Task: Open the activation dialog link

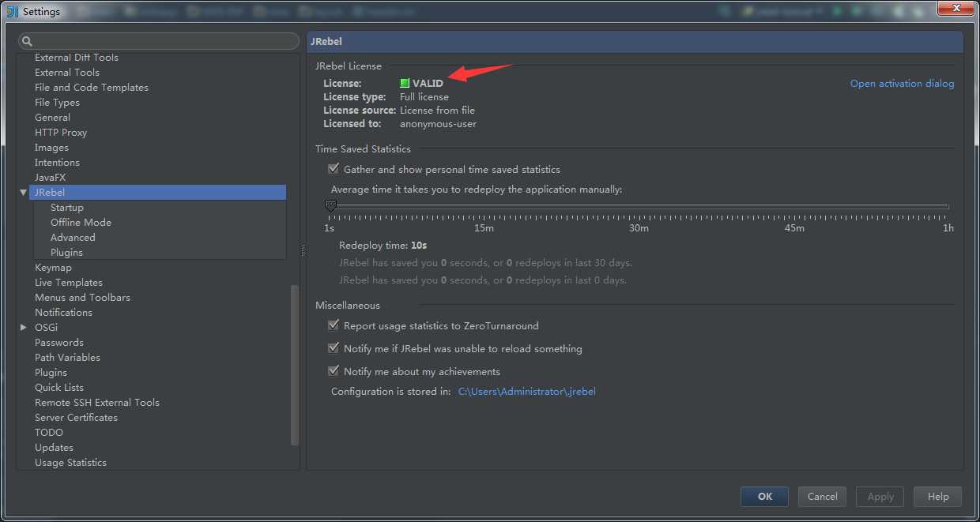Action: point(902,83)
